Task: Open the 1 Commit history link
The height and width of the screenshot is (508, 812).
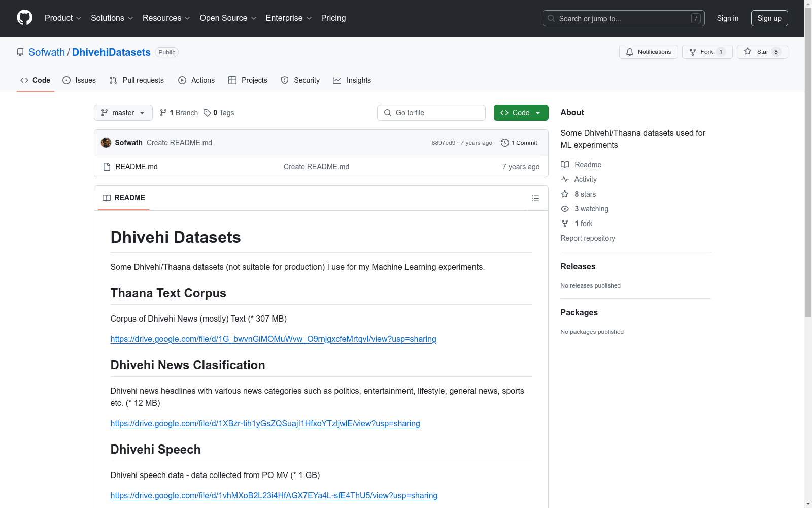Action: coord(519,143)
